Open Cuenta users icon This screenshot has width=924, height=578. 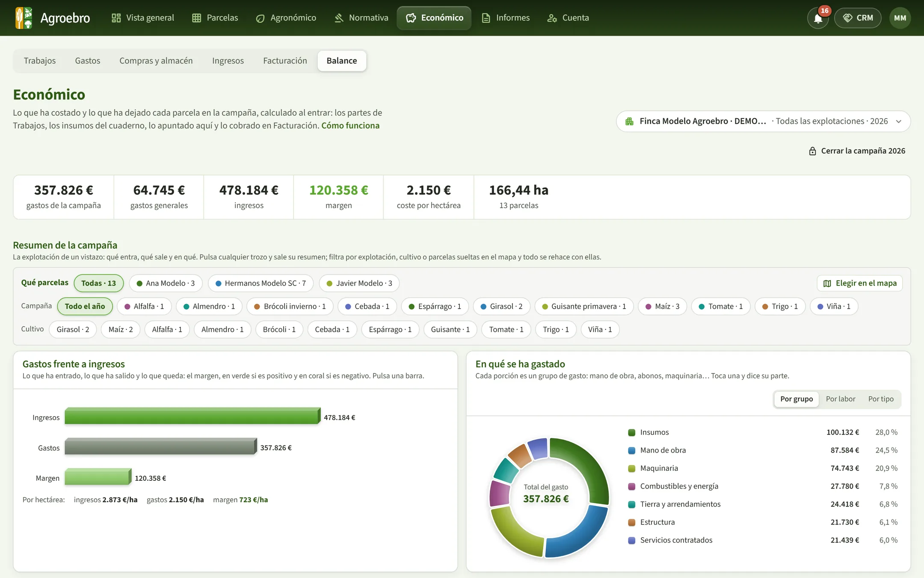coord(552,18)
